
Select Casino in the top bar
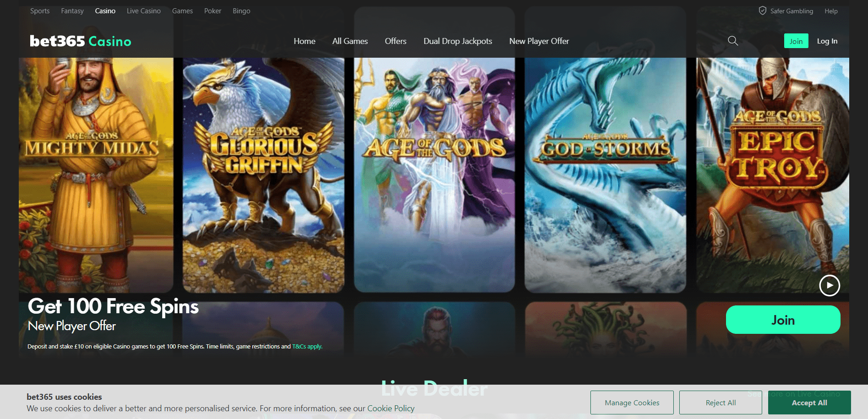click(105, 11)
